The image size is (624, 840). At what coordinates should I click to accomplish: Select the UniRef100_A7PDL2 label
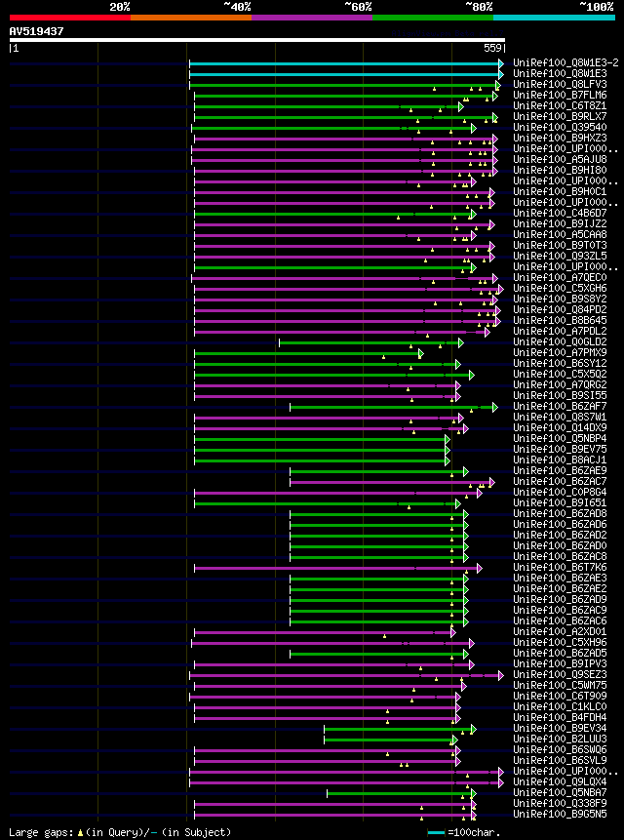tap(561, 331)
